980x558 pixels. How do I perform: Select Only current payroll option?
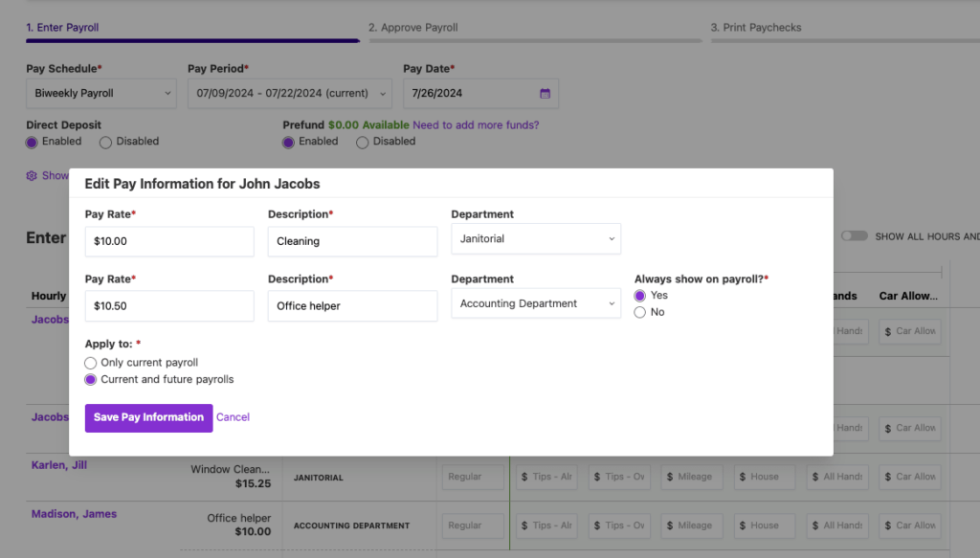click(91, 363)
